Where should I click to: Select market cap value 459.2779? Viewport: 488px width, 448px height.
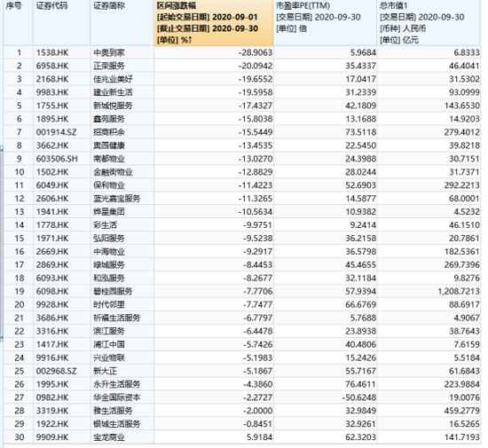pos(462,411)
